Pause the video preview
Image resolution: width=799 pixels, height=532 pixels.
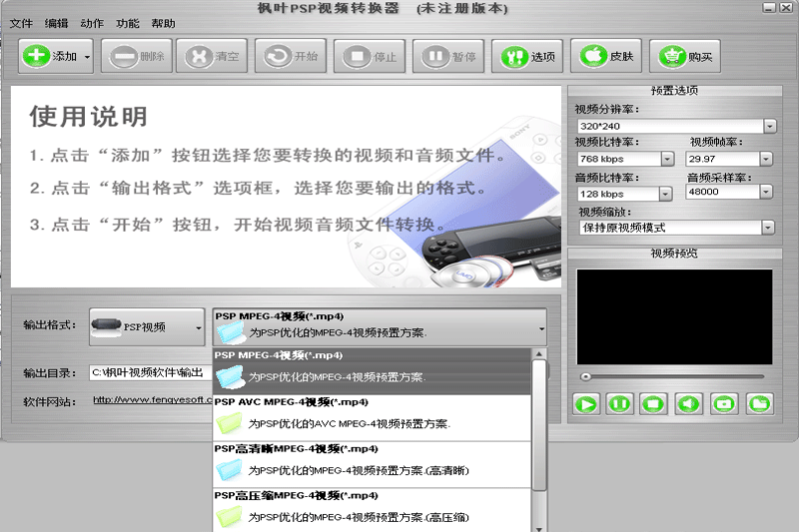click(x=619, y=404)
